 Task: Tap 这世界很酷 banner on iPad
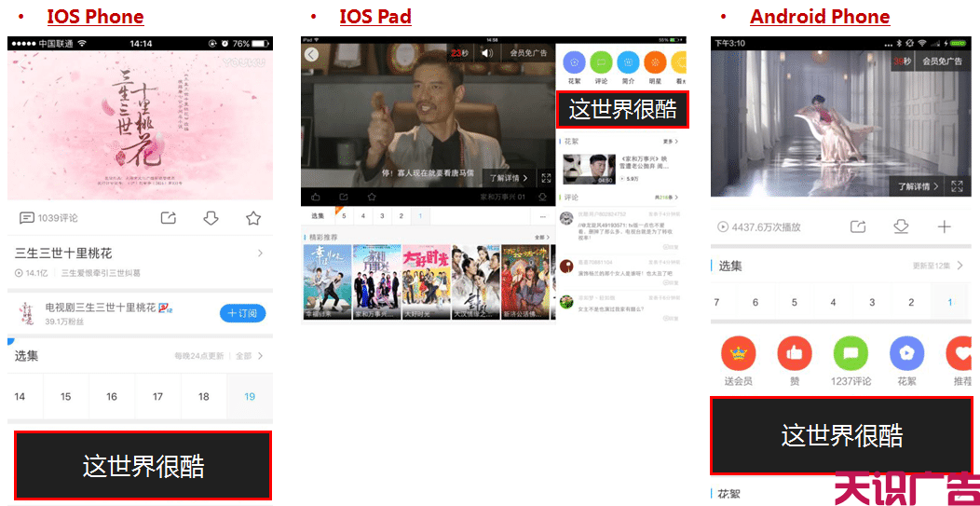622,110
